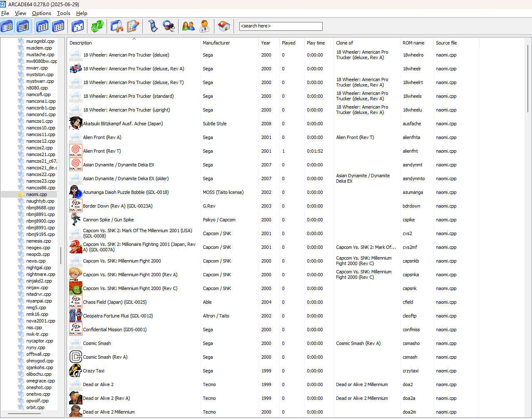Select opwolf.cpp in the folder tree
The image size is (532, 419).
pos(37,401)
